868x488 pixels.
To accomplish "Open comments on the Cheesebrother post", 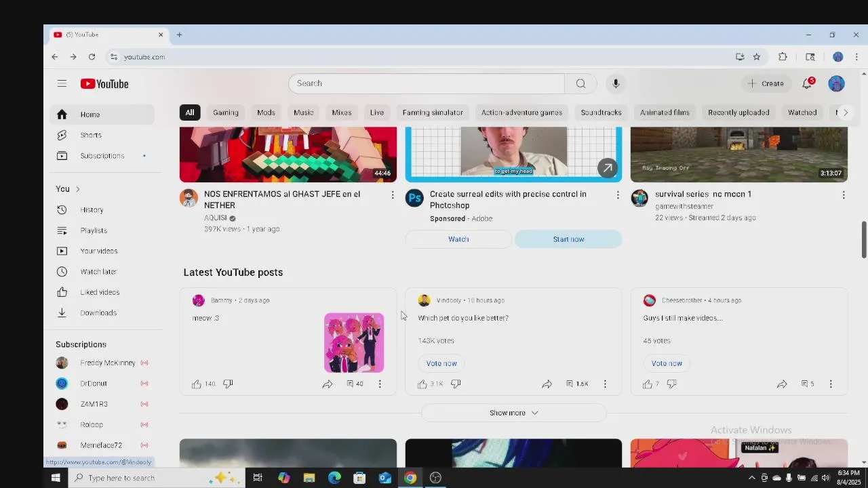I will (x=807, y=384).
